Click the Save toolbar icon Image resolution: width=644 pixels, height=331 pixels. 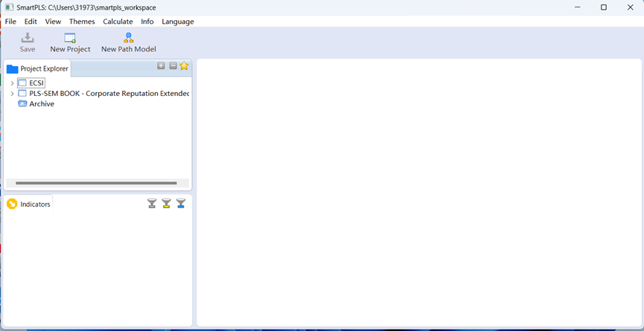coord(28,38)
